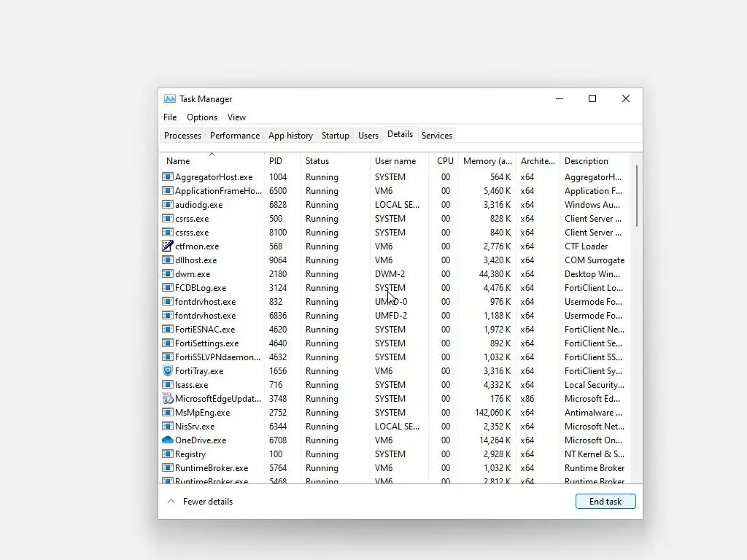Screen dimensions: 747x560
Task: Sort by the User name column header
Action: [x=399, y=161]
